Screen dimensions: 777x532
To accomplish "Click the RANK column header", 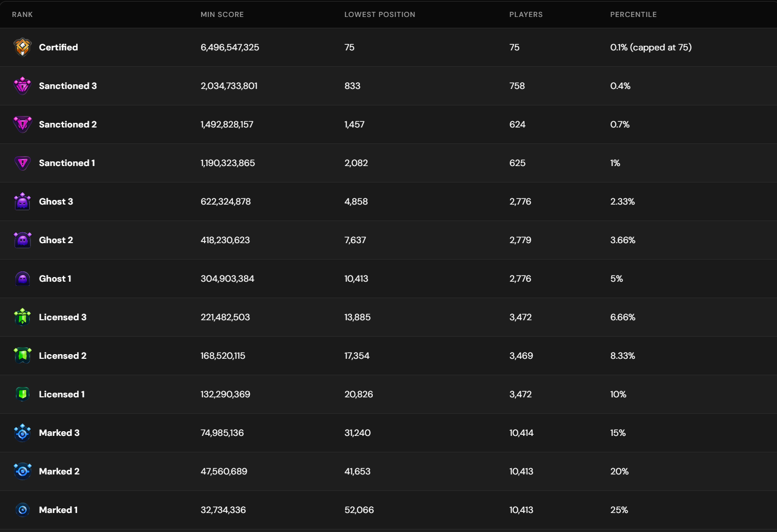I will click(23, 14).
